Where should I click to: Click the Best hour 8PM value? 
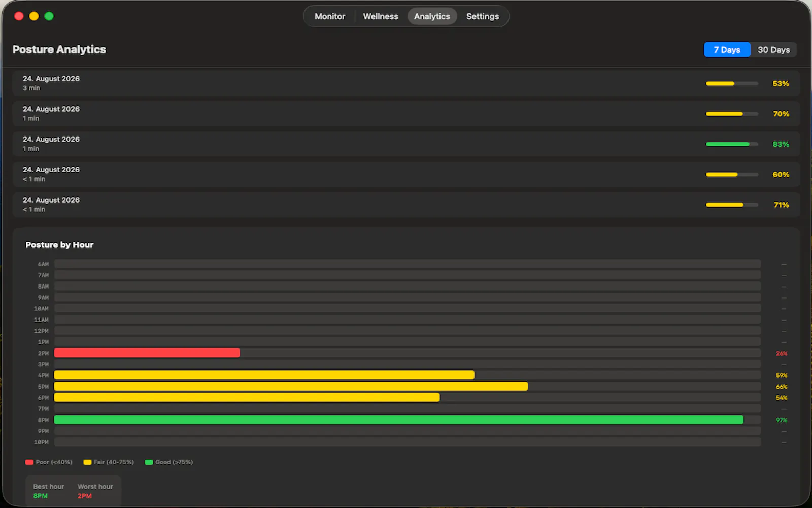pos(41,496)
